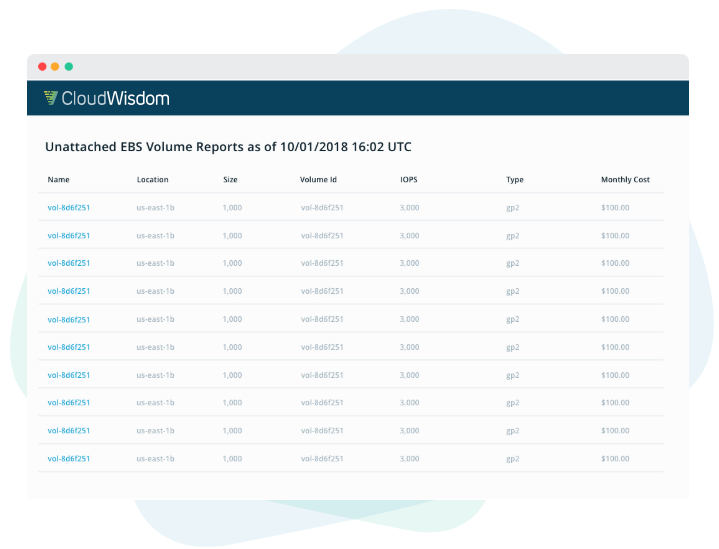Viewport: 719px width, 549px height.
Task: Click the red close window dot
Action: [x=42, y=67]
